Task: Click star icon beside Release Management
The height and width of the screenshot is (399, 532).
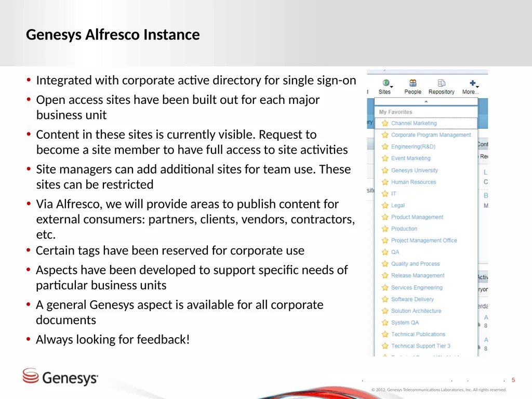Action: pyautogui.click(x=385, y=275)
